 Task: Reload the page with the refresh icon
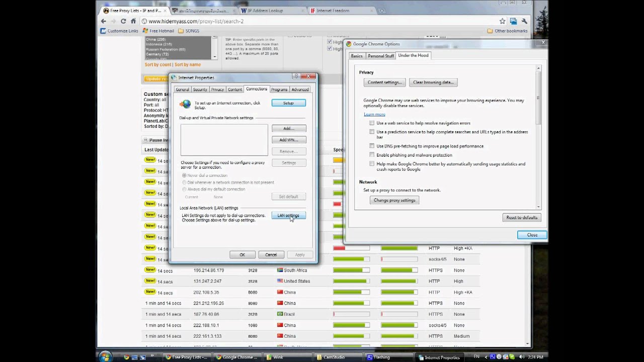point(123,21)
